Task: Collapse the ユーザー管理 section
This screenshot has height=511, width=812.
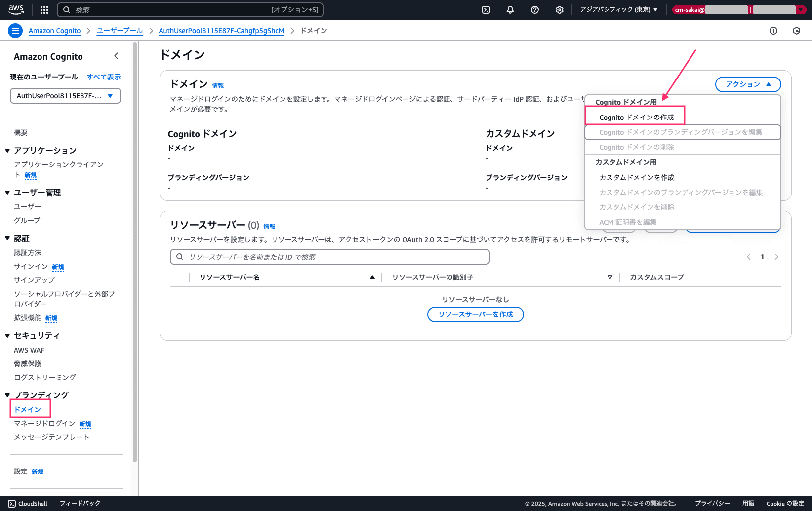Action: [7, 193]
